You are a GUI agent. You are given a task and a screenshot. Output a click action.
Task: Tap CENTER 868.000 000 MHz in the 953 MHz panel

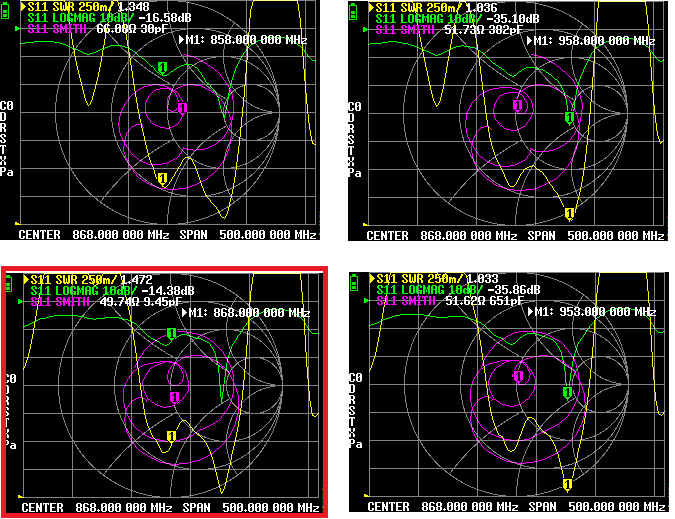pos(443,507)
